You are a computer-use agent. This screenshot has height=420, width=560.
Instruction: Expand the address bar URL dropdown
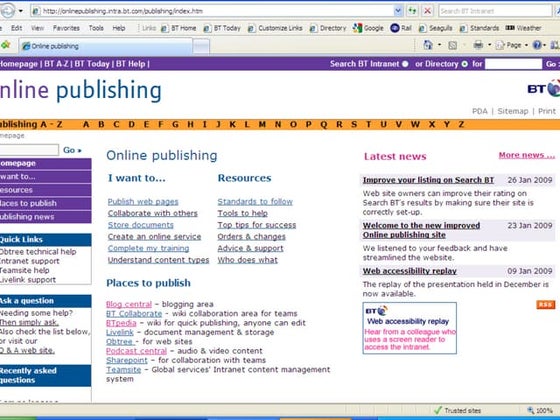(398, 11)
